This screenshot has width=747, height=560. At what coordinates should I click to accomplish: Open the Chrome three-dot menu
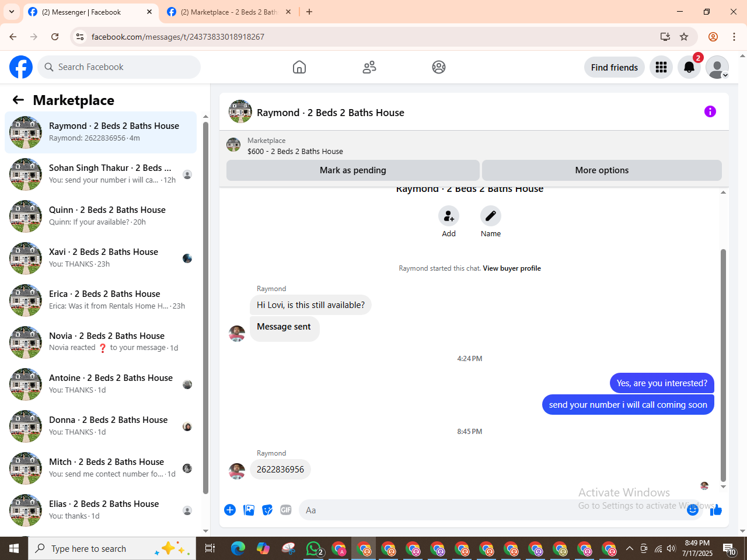point(734,37)
